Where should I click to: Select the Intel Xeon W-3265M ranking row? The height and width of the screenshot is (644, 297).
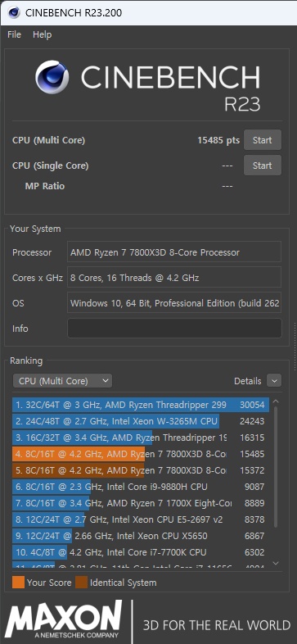coord(141,421)
